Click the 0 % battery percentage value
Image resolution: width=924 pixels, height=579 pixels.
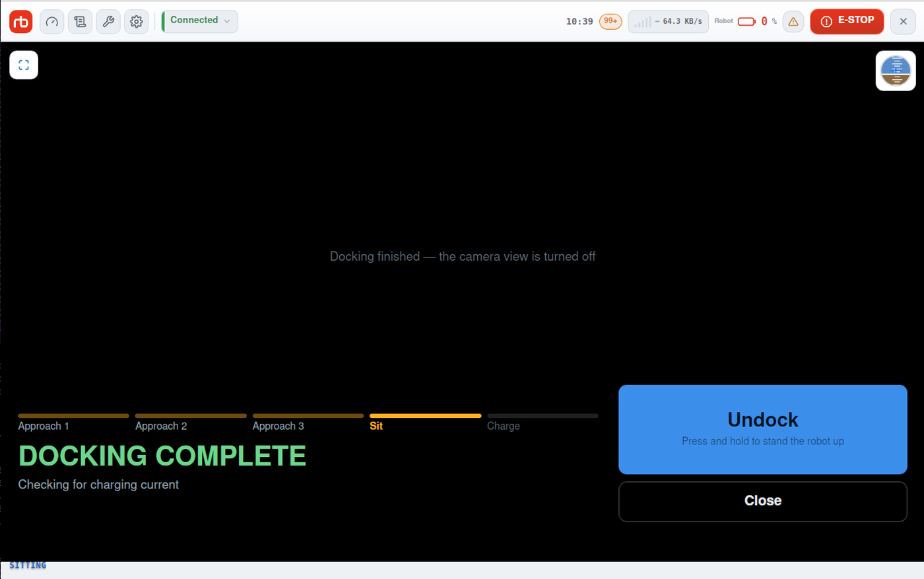click(x=769, y=22)
